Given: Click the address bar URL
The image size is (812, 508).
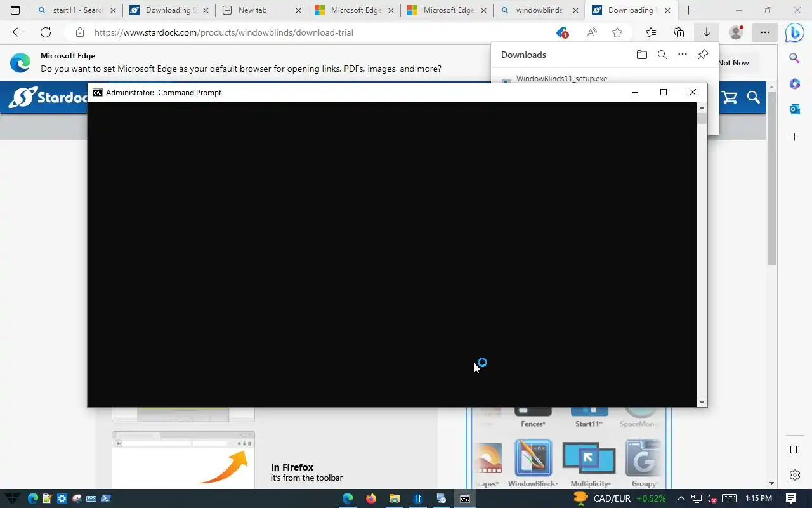Looking at the screenshot, I should 223,32.
